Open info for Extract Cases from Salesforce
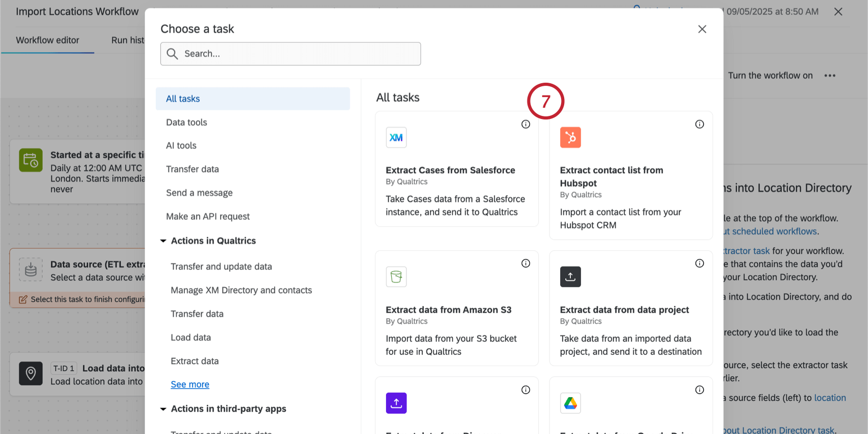This screenshot has height=434, width=868. click(x=525, y=124)
